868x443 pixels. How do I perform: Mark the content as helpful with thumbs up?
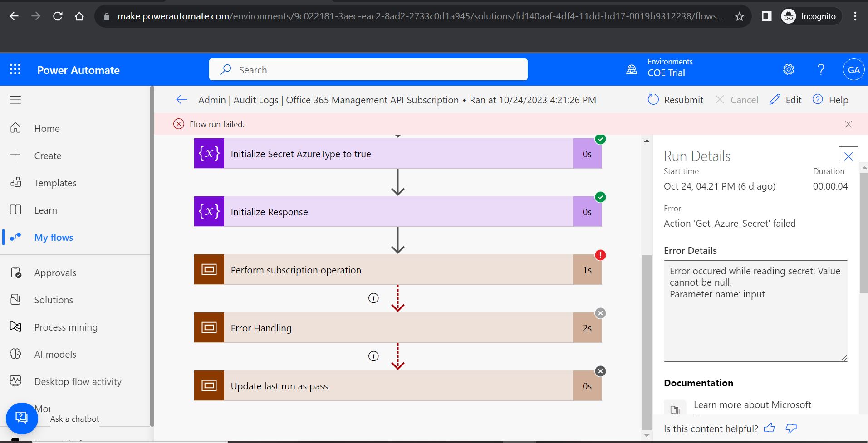(x=770, y=428)
